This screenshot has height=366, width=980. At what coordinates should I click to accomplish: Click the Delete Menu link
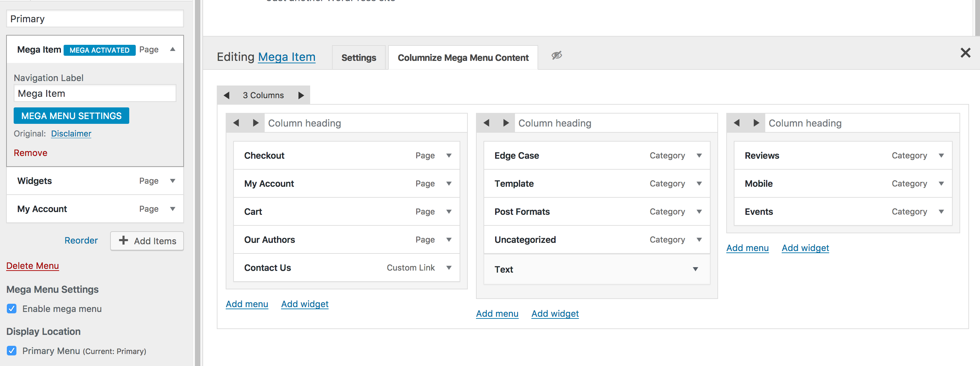(x=33, y=265)
